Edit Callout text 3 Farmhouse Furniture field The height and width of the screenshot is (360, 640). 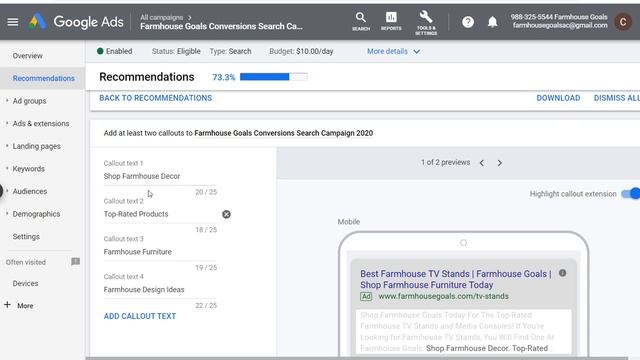point(160,252)
